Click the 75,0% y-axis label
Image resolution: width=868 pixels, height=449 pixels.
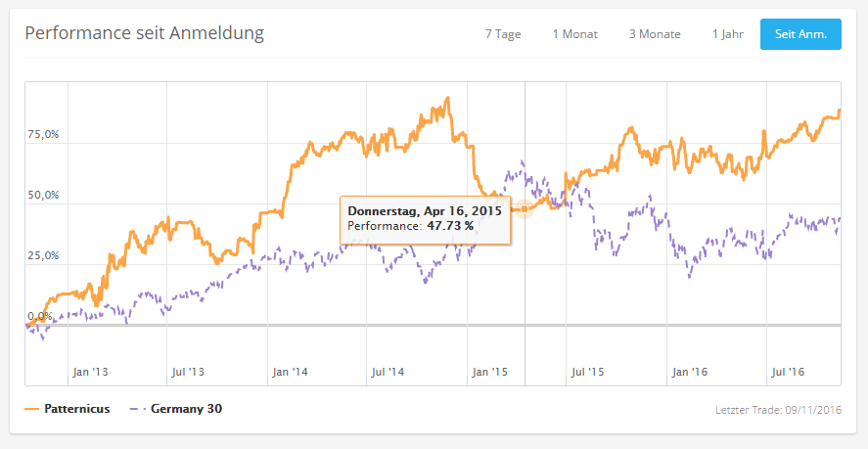(43, 135)
